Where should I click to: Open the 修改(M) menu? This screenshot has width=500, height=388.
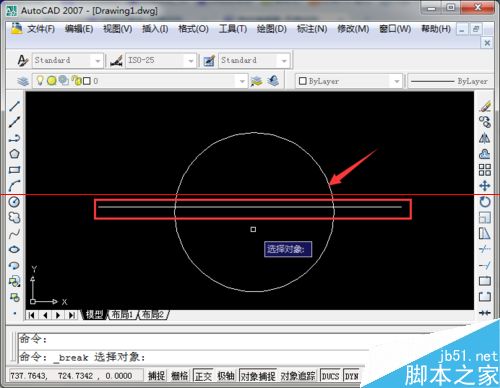point(353,29)
